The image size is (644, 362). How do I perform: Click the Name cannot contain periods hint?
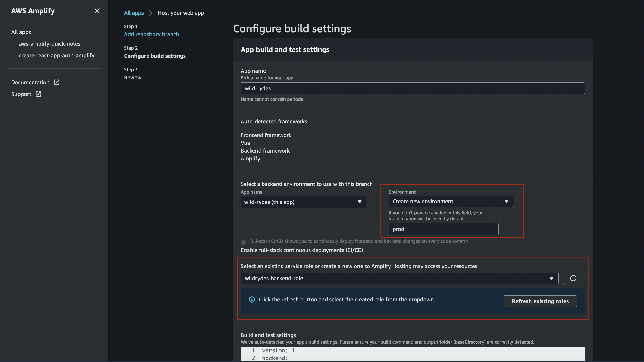(x=272, y=99)
